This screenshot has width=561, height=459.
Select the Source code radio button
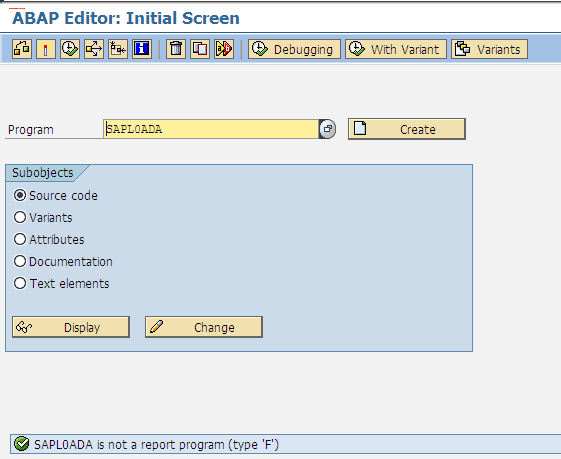tap(20, 195)
